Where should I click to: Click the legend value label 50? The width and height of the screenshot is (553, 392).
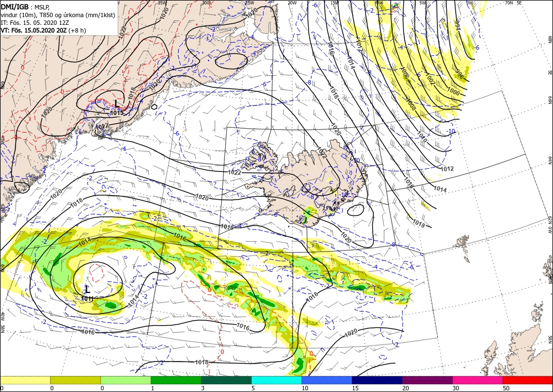(x=506, y=388)
